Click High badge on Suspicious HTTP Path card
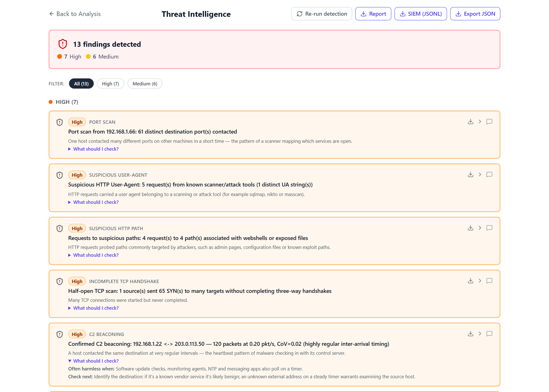 pos(77,228)
